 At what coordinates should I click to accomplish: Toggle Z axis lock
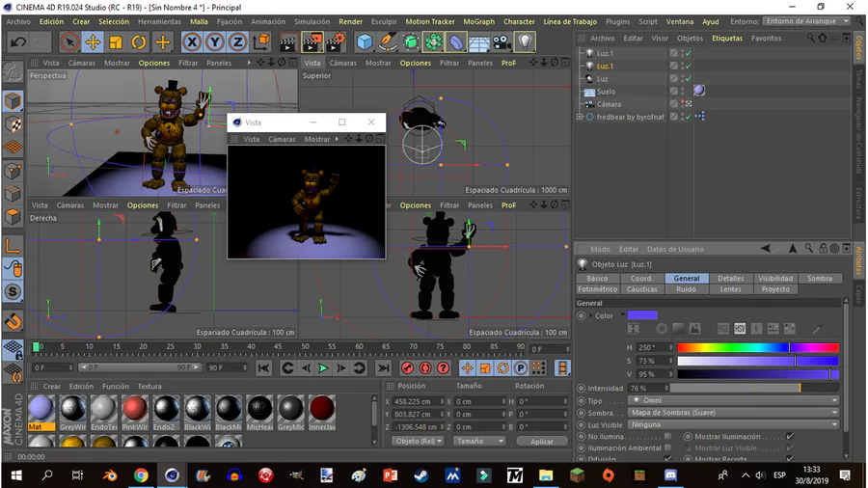[237, 42]
